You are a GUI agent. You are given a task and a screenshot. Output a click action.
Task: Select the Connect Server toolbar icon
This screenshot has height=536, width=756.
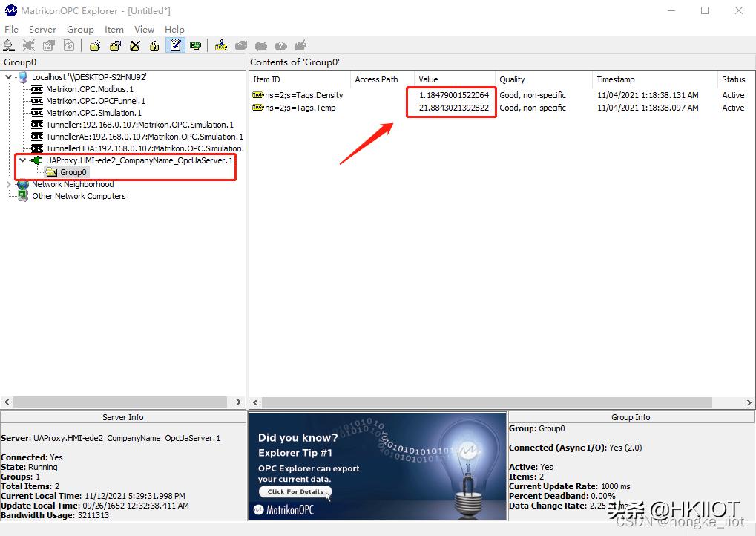[9, 45]
